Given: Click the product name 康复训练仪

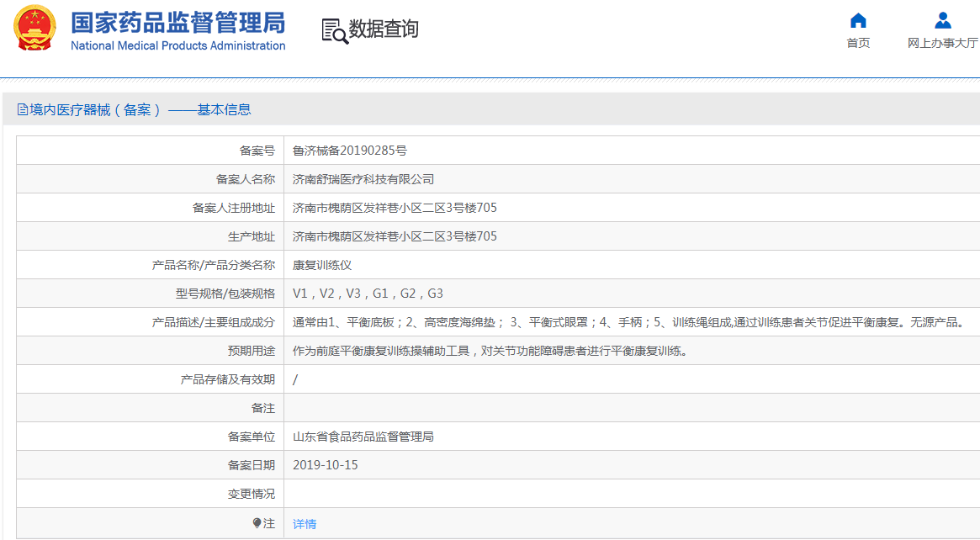Looking at the screenshot, I should (322, 265).
